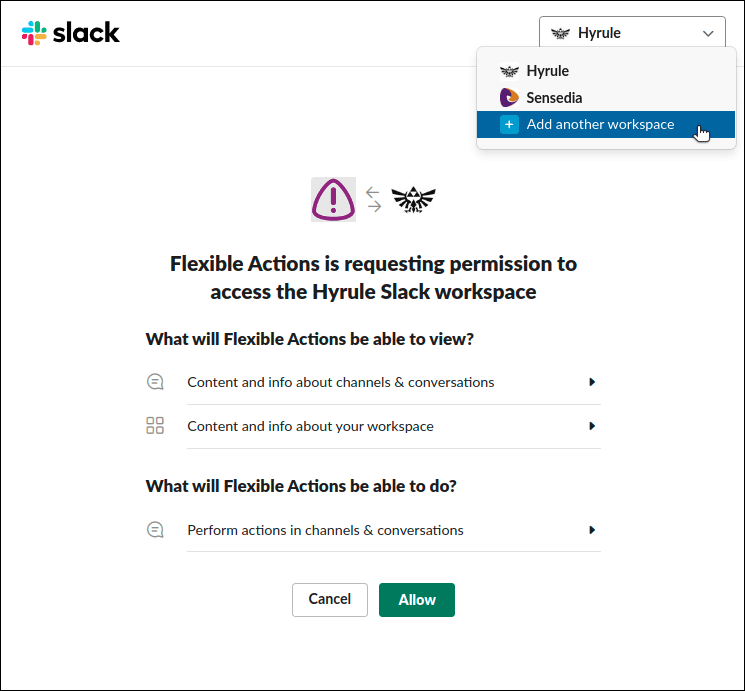Click the Slack logo
This screenshot has height=691, width=745.
(x=70, y=33)
